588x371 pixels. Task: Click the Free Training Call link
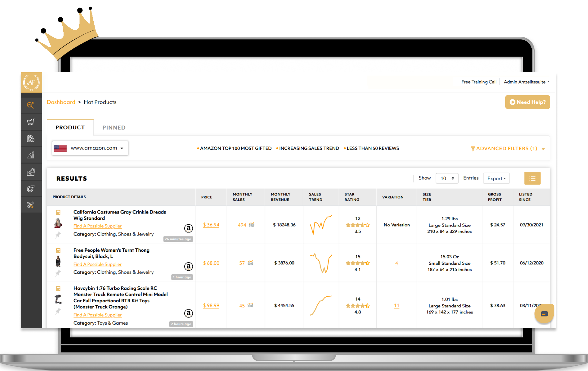point(479,82)
